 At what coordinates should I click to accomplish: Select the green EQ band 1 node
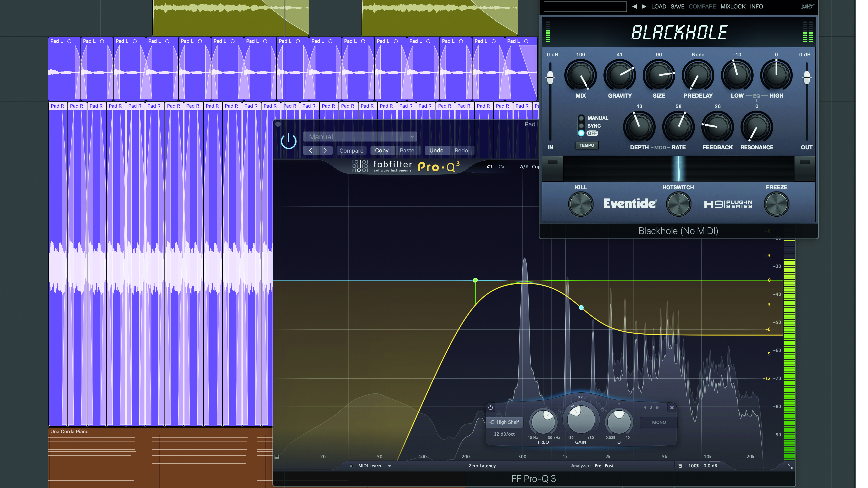point(475,280)
